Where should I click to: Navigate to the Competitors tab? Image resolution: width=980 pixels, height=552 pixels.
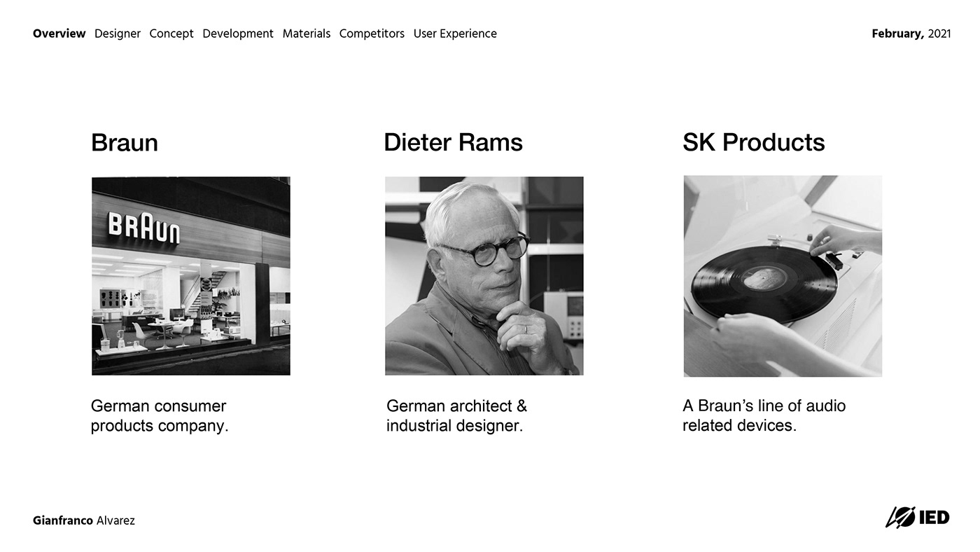point(372,34)
